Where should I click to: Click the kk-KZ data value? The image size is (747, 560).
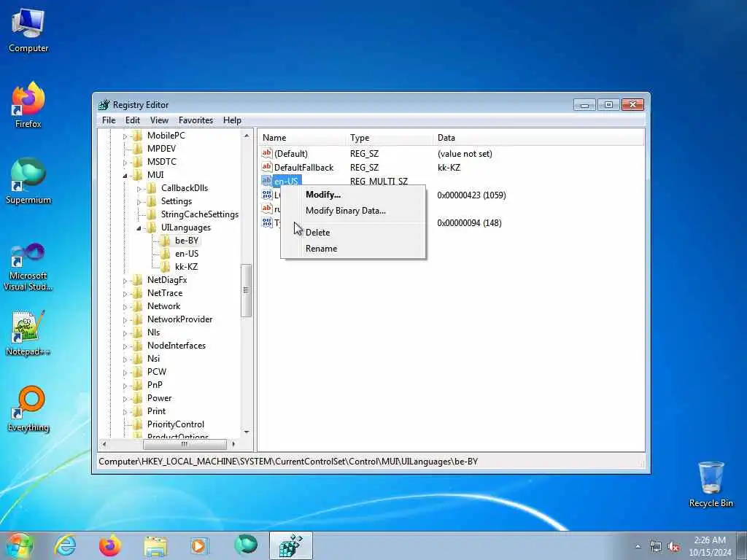click(449, 167)
